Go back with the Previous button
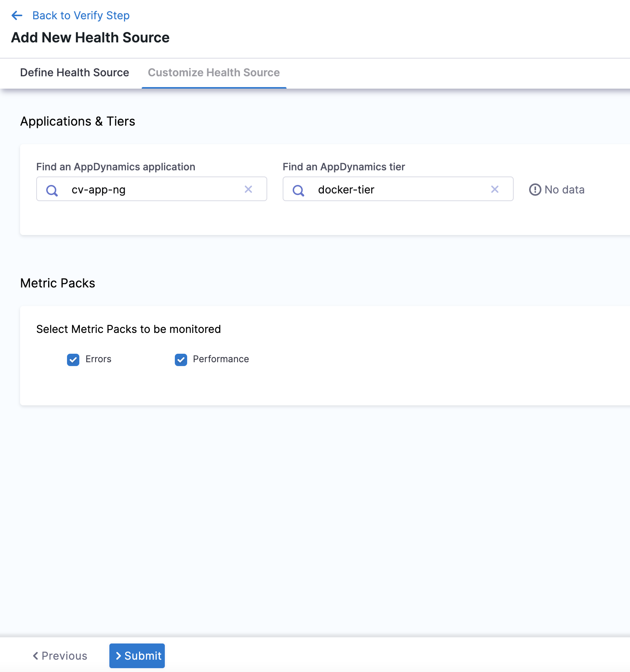This screenshot has height=672, width=630. point(60,656)
